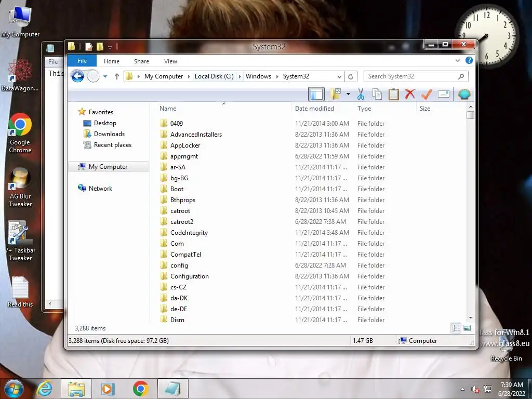Expand the arrow after Windows breadcrumb
This screenshot has height=399, width=532.
[277, 76]
